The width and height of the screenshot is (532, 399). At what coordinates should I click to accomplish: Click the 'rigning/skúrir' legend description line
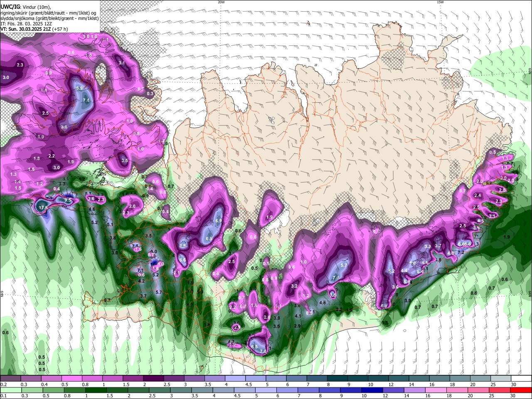click(x=49, y=13)
